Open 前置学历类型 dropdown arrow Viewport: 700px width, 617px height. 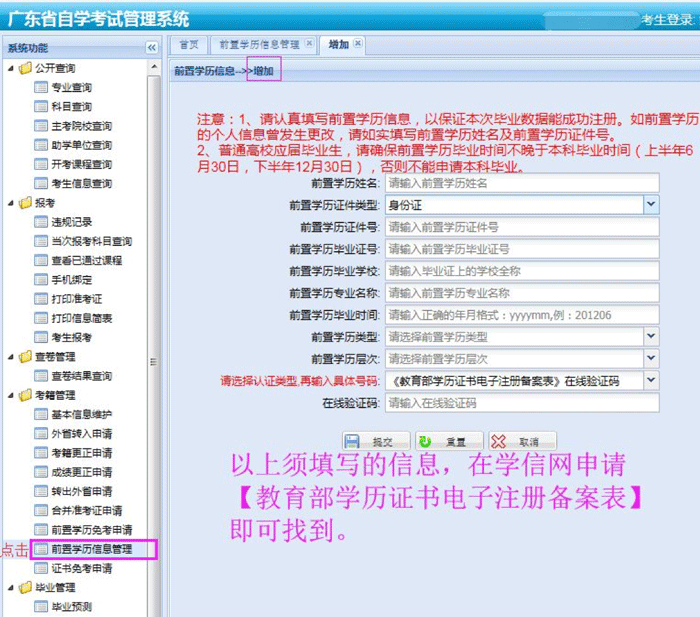click(x=650, y=336)
